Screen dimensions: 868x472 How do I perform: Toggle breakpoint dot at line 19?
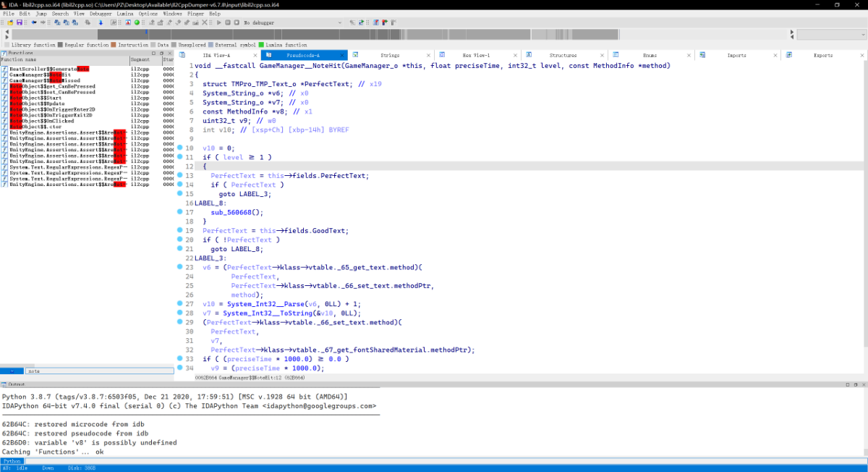pos(180,230)
